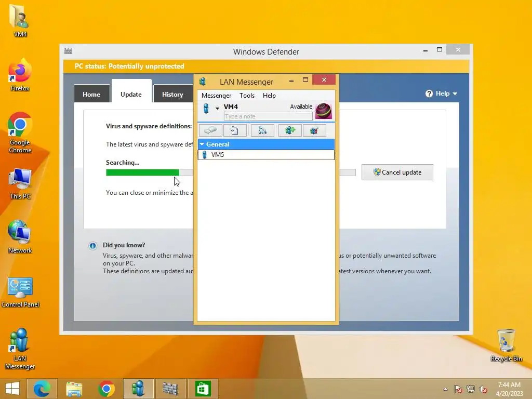Viewport: 532px width, 399px height.
Task: Click 'PC status: Potentially unprotected' banner text
Action: click(x=129, y=66)
